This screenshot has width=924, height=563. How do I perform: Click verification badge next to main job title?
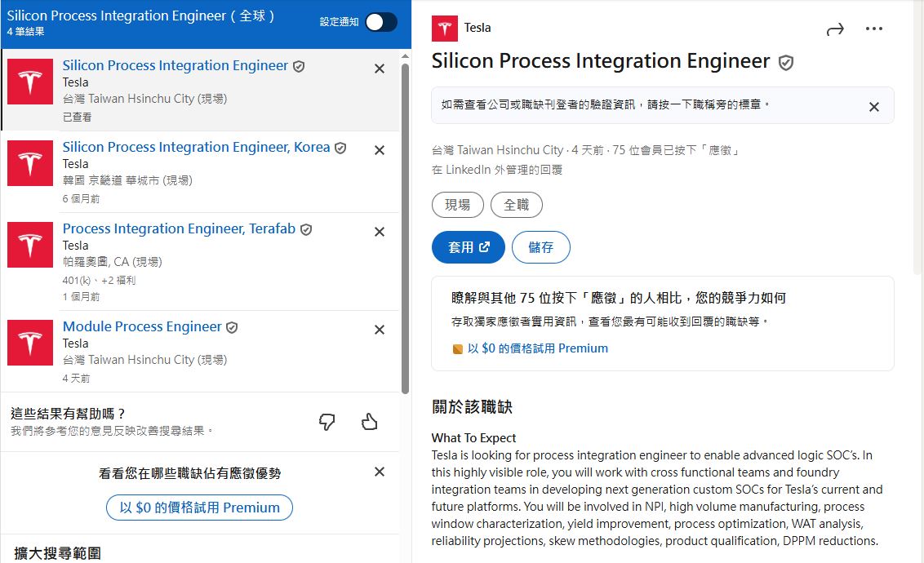[x=786, y=63]
